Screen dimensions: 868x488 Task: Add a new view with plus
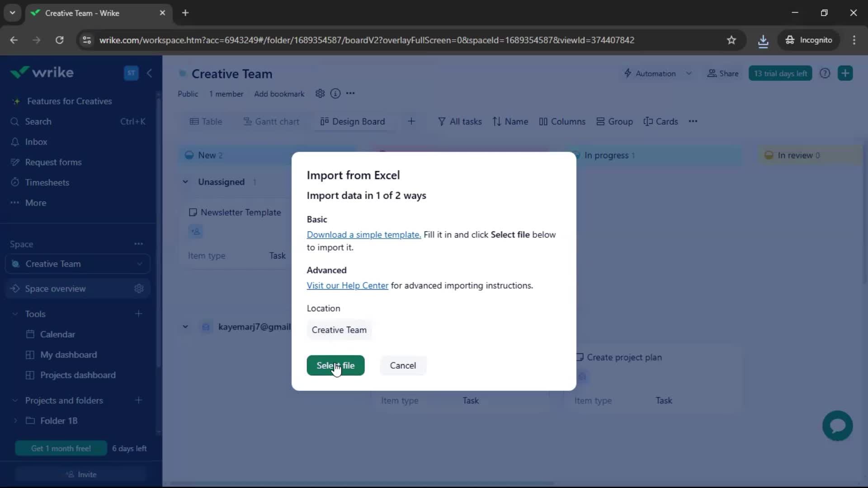coord(411,122)
